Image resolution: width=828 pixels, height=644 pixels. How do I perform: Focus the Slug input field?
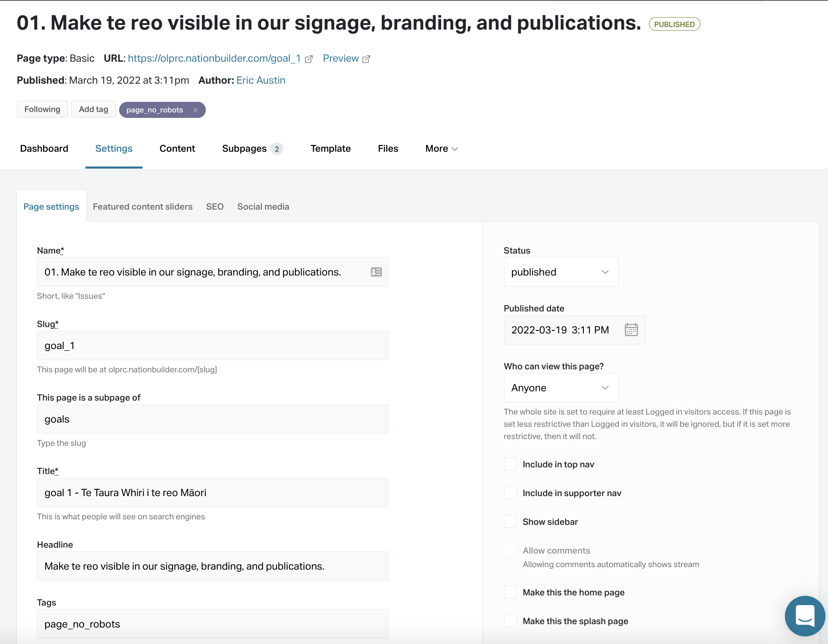(213, 346)
